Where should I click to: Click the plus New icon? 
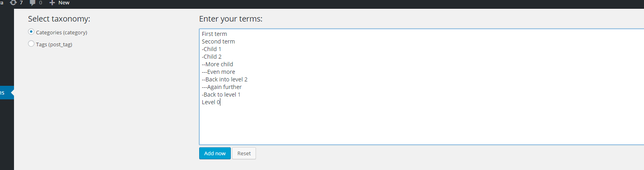click(52, 3)
